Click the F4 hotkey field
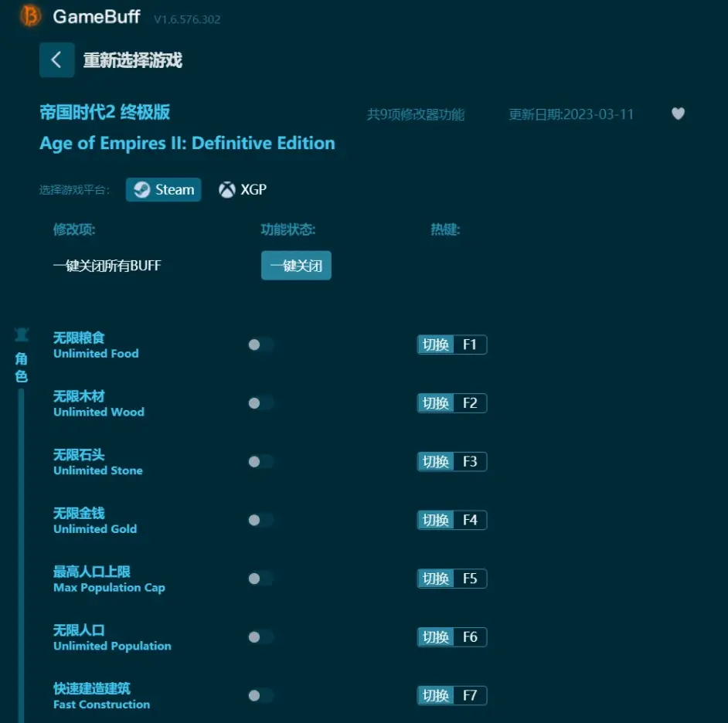The width and height of the screenshot is (728, 723). pos(470,520)
